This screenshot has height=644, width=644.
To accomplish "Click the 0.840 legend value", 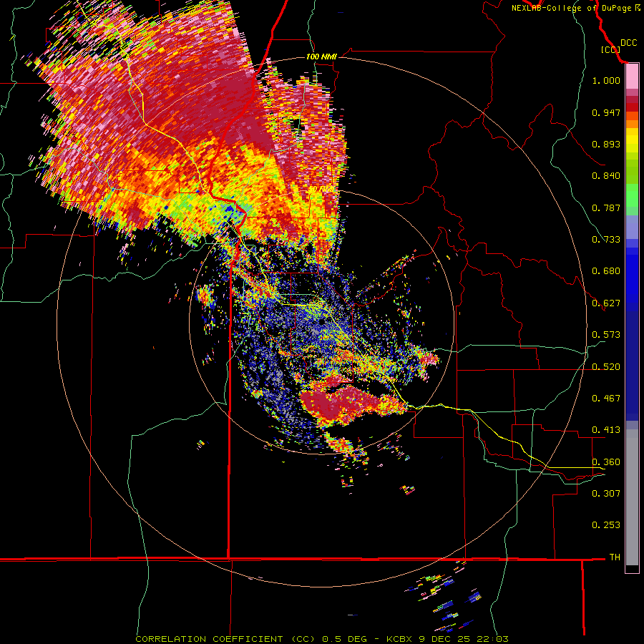I will 606,176.
